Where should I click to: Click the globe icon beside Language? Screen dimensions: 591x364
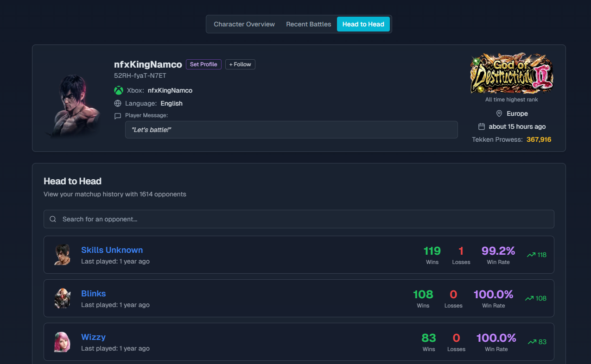(x=118, y=103)
